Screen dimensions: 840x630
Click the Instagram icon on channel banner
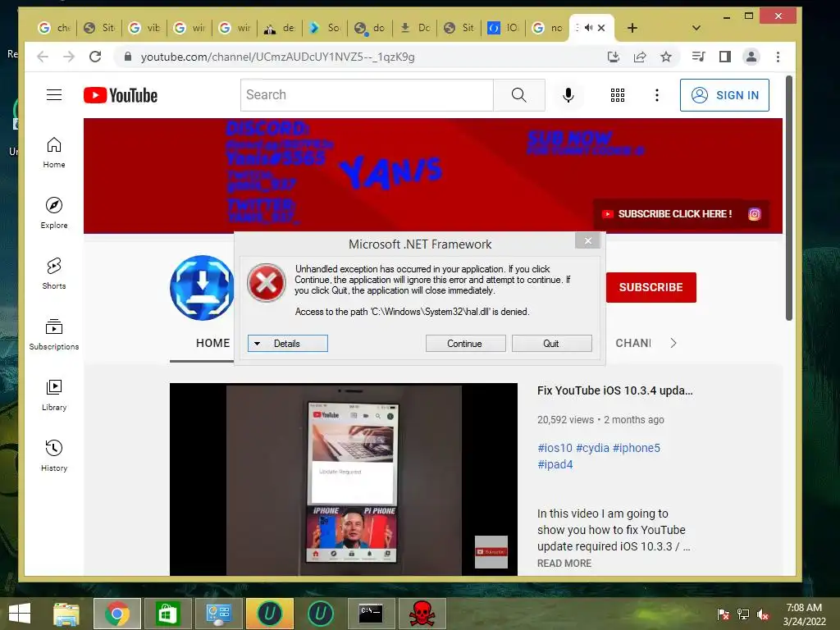click(755, 214)
